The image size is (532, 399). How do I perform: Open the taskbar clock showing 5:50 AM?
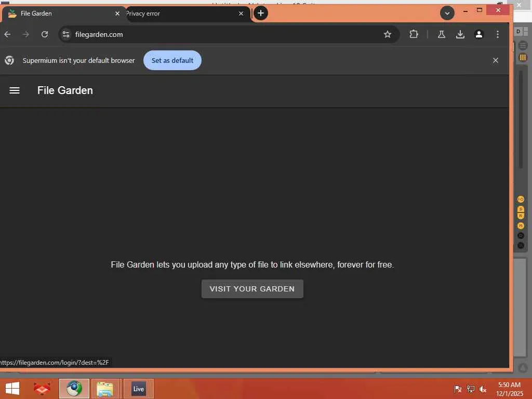509,389
